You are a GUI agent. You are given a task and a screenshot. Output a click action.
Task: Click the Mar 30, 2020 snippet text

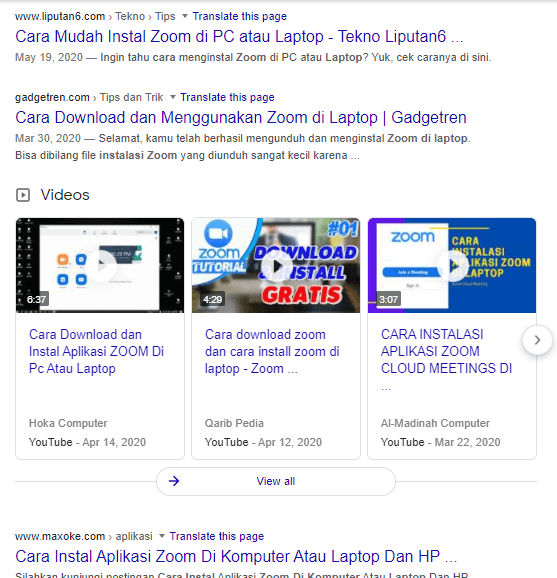coord(243,147)
